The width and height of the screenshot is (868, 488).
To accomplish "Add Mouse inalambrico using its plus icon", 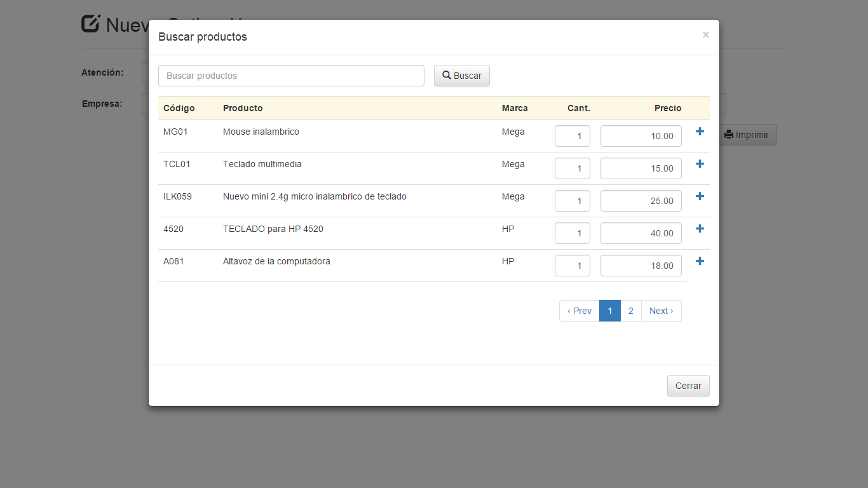I will pos(700,132).
